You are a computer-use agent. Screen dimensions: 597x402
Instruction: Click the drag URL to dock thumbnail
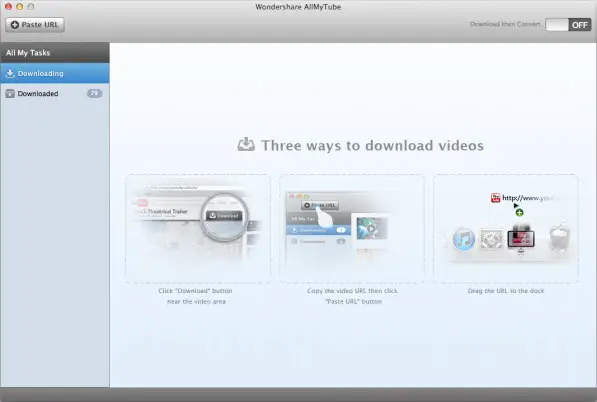click(x=506, y=228)
